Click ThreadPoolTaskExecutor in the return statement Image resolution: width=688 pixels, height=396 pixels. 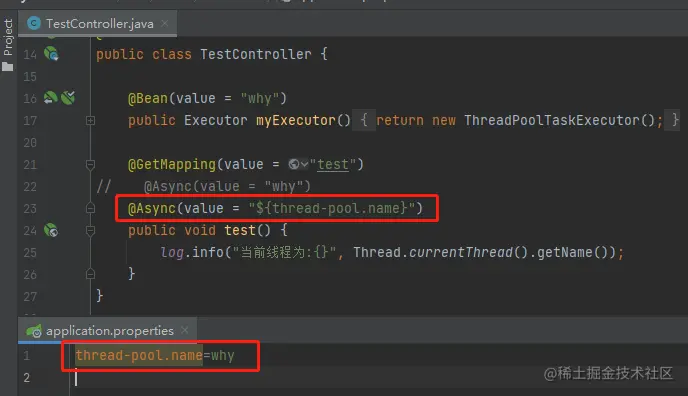coord(552,120)
